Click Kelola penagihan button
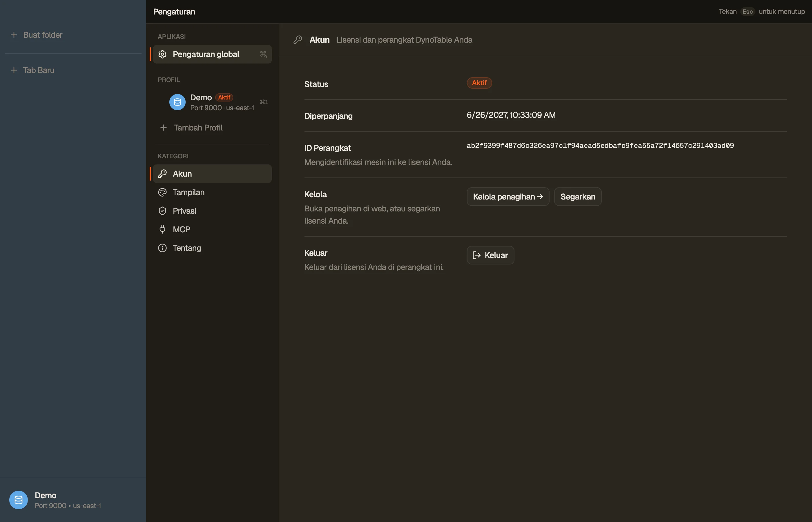The width and height of the screenshot is (812, 522). click(508, 197)
